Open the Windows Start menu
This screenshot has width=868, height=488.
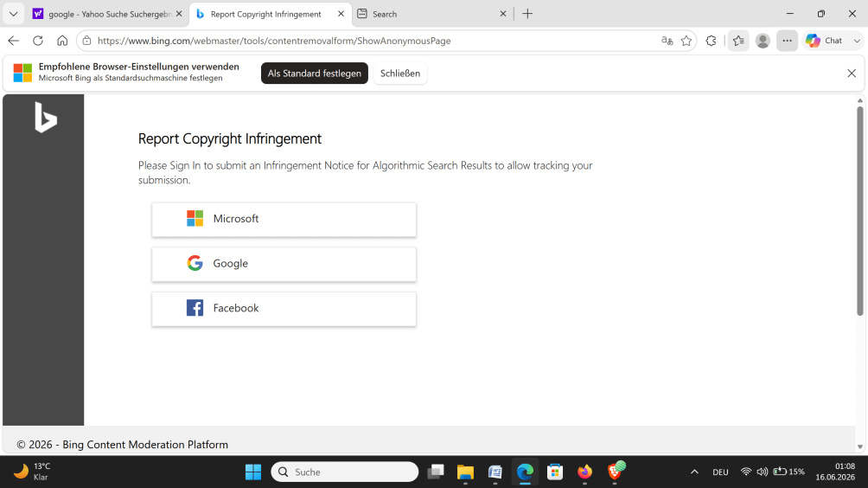[x=253, y=472]
